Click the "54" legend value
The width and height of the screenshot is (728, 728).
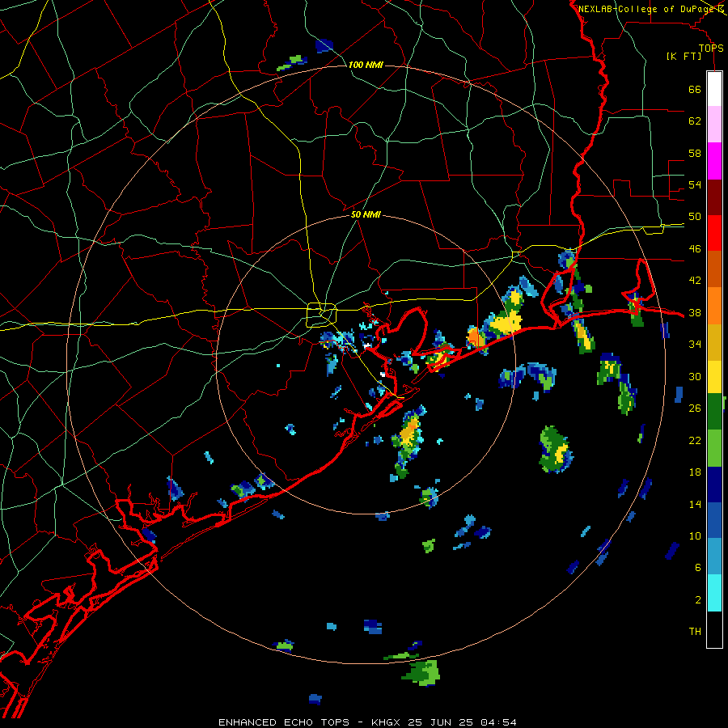(x=695, y=184)
